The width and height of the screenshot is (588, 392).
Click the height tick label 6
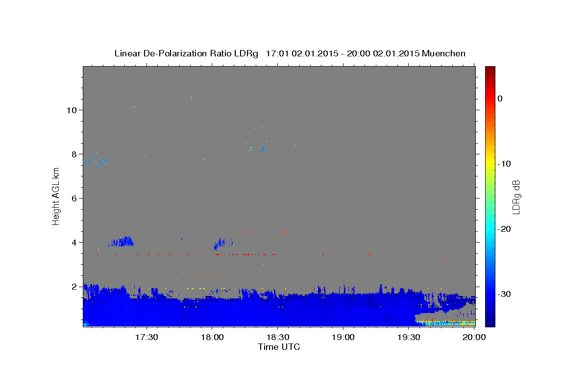click(x=74, y=198)
